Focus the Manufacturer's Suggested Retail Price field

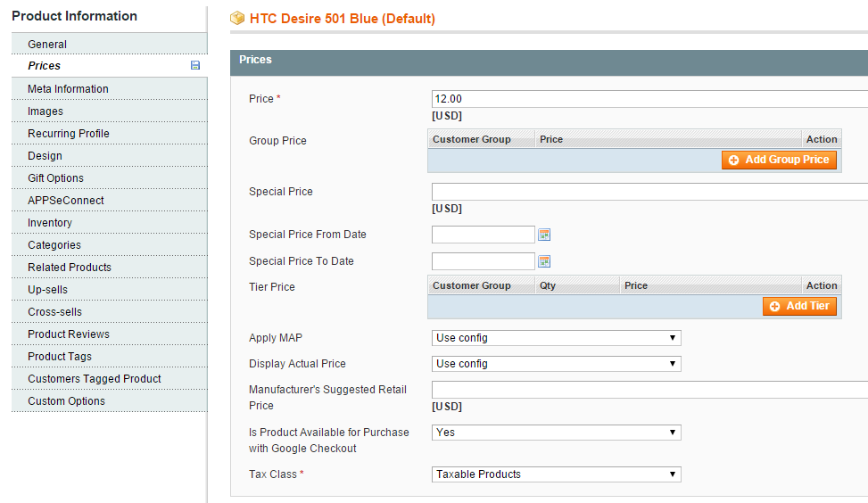pyautogui.click(x=650, y=390)
